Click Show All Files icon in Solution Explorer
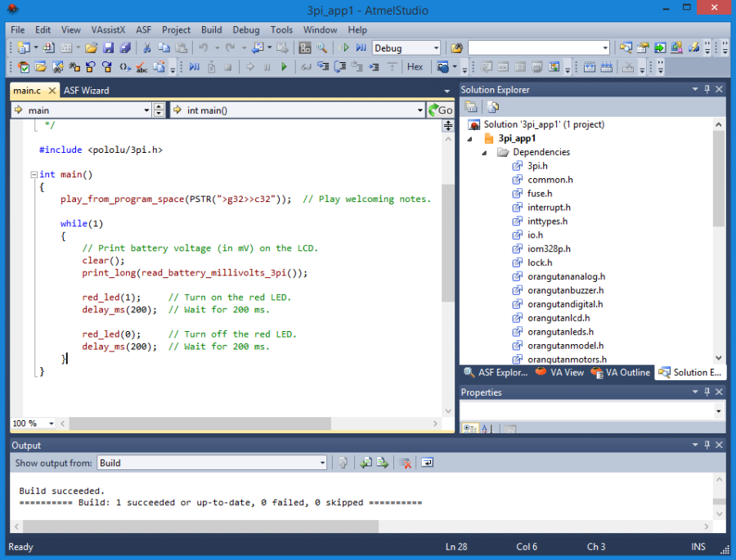 493,107
